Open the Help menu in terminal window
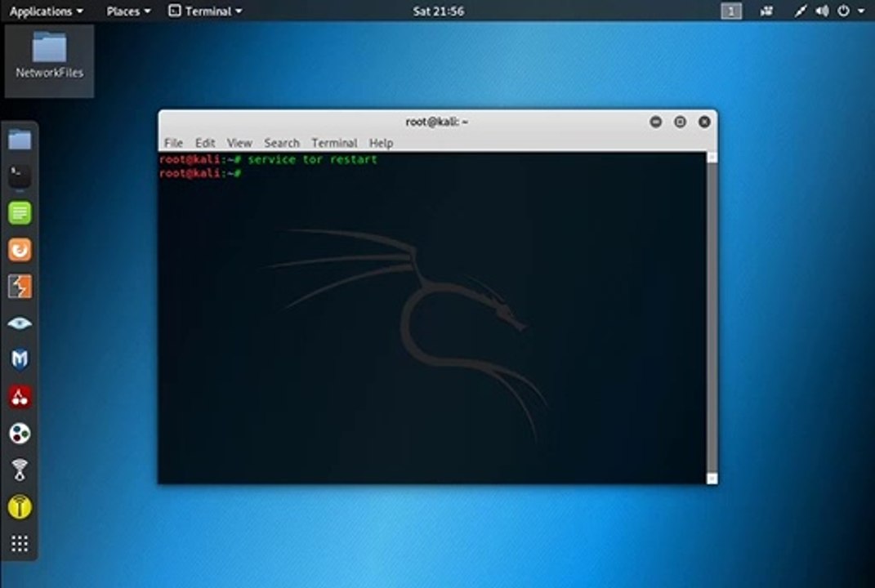This screenshot has height=588, width=875. (382, 143)
